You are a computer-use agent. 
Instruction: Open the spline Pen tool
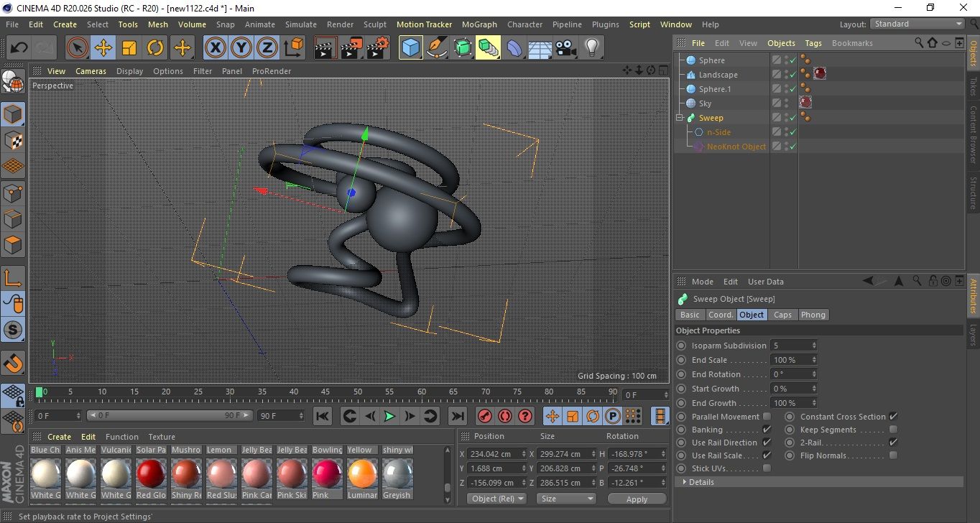(437, 48)
